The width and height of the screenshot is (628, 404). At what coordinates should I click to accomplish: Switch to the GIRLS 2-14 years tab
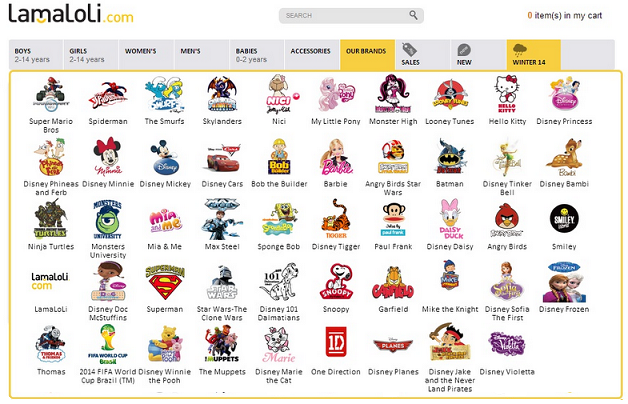tap(91, 55)
